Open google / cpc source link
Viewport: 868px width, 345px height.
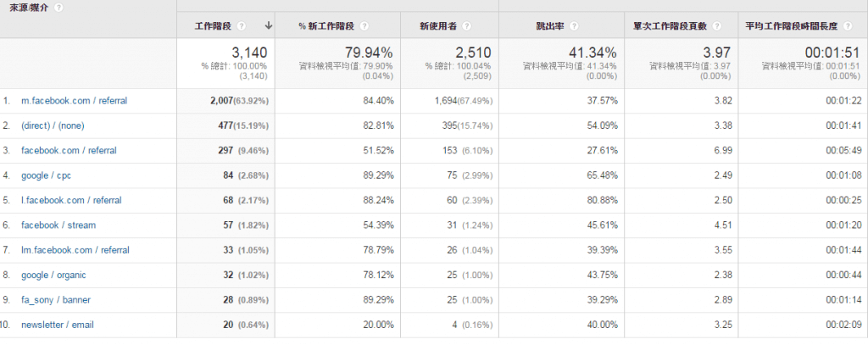(x=46, y=175)
